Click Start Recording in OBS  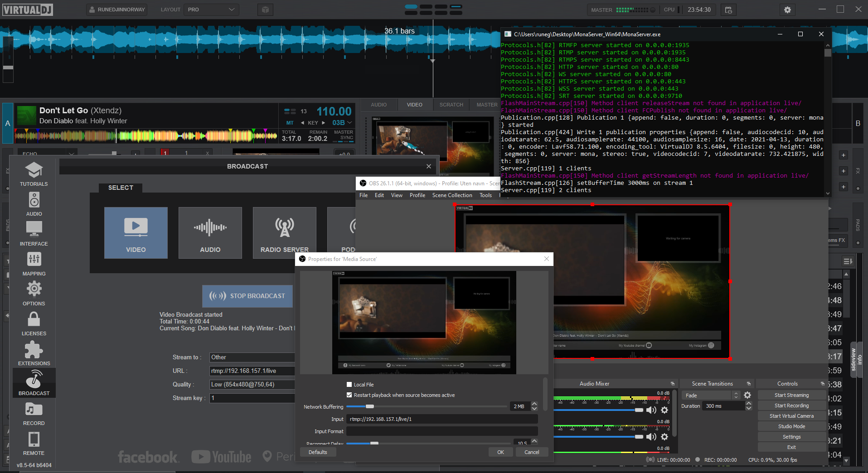[x=791, y=405]
